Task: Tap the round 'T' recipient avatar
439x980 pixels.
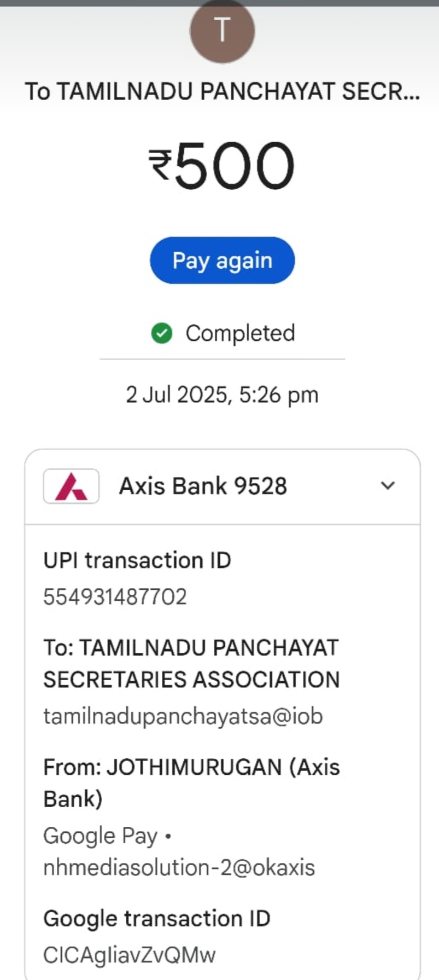Action: pos(222,31)
